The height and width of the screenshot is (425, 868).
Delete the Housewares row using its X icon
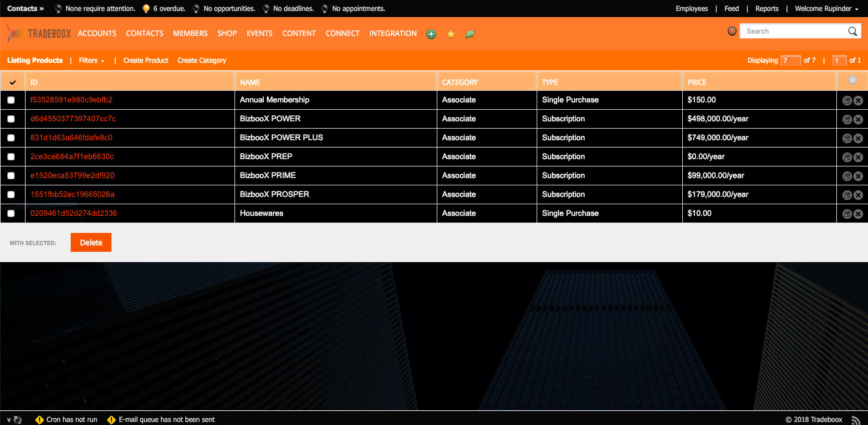tap(858, 214)
